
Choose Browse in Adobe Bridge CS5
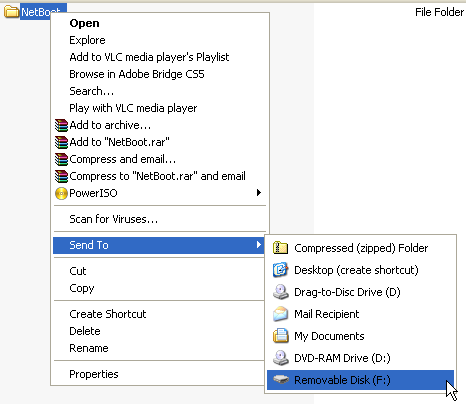[159, 74]
